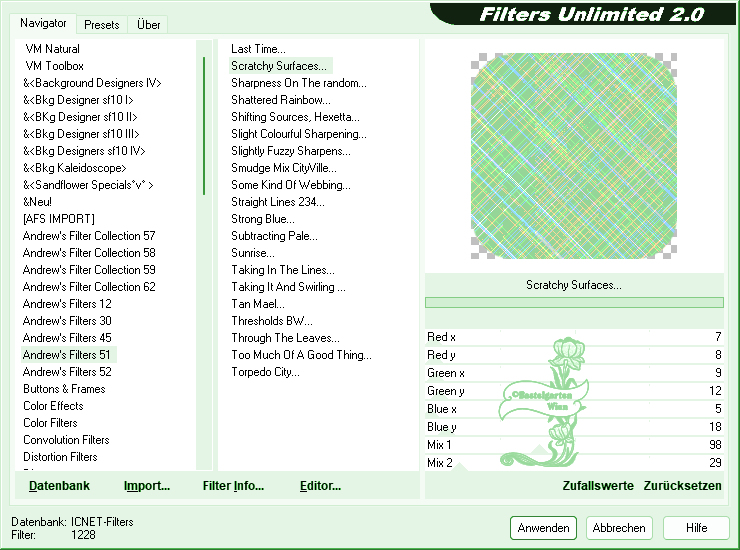
Task: Select Andrew's Filter Collection 57
Action: point(89,236)
